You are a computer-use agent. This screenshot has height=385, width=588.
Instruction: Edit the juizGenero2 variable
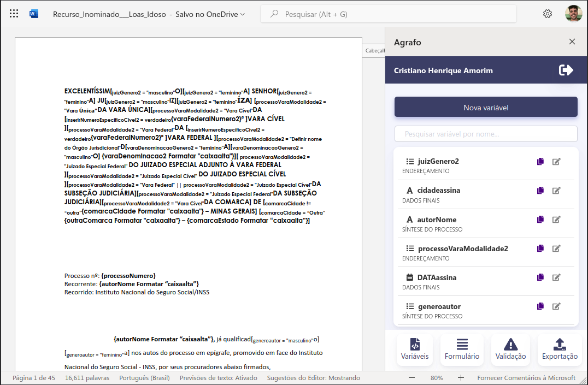(x=556, y=162)
